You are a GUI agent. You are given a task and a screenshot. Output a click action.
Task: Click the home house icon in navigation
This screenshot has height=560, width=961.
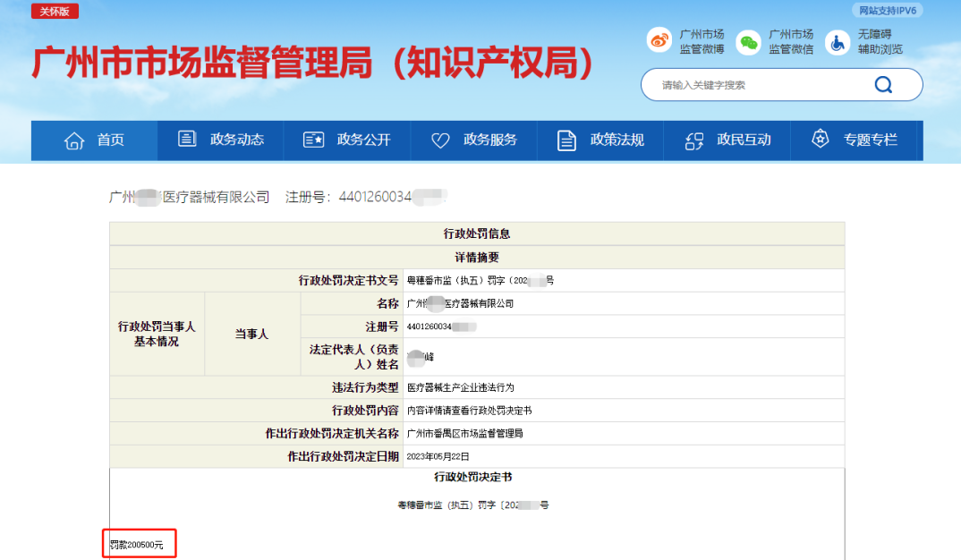pos(74,140)
